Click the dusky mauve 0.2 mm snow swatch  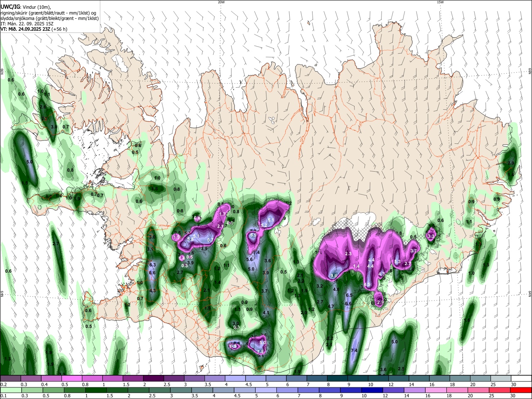point(10,379)
